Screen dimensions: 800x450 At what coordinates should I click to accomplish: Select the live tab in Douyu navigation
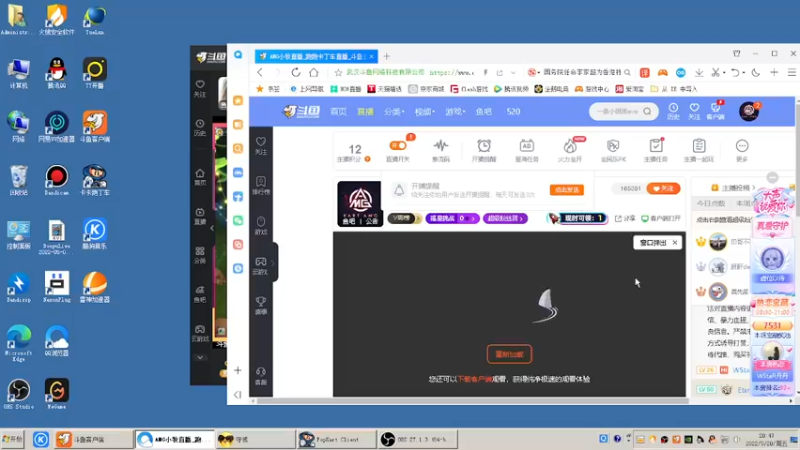(365, 111)
